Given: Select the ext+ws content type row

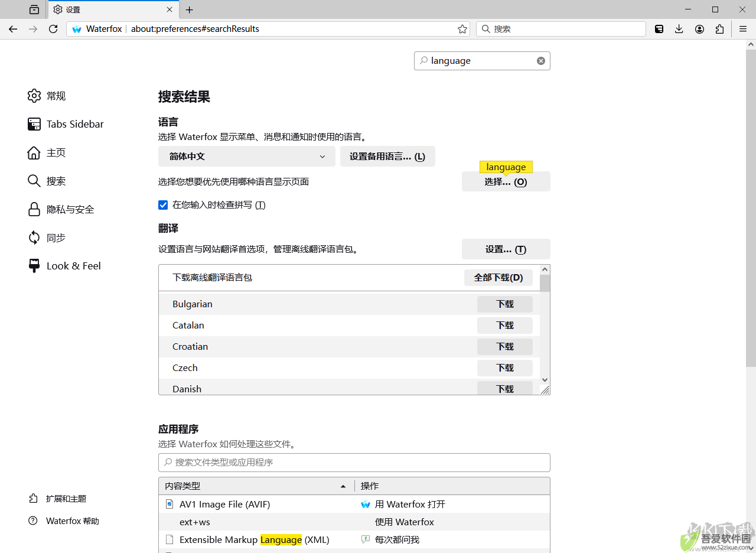Looking at the screenshot, I should pyautogui.click(x=354, y=522).
